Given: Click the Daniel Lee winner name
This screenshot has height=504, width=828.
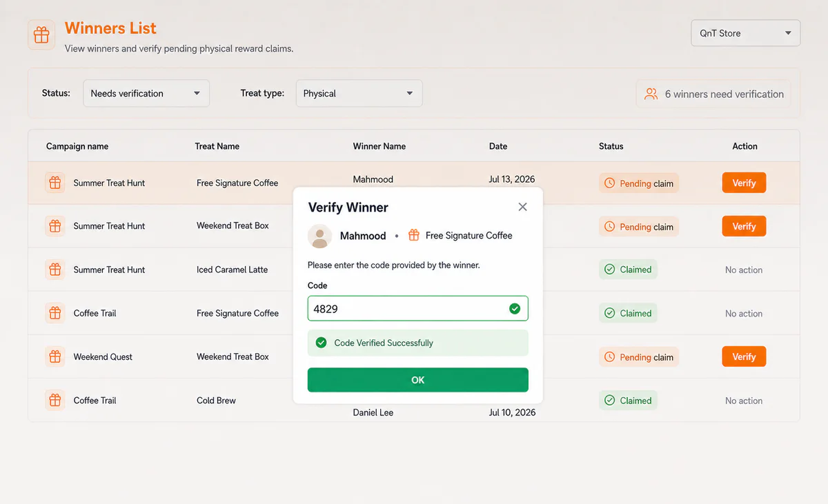Looking at the screenshot, I should (373, 412).
